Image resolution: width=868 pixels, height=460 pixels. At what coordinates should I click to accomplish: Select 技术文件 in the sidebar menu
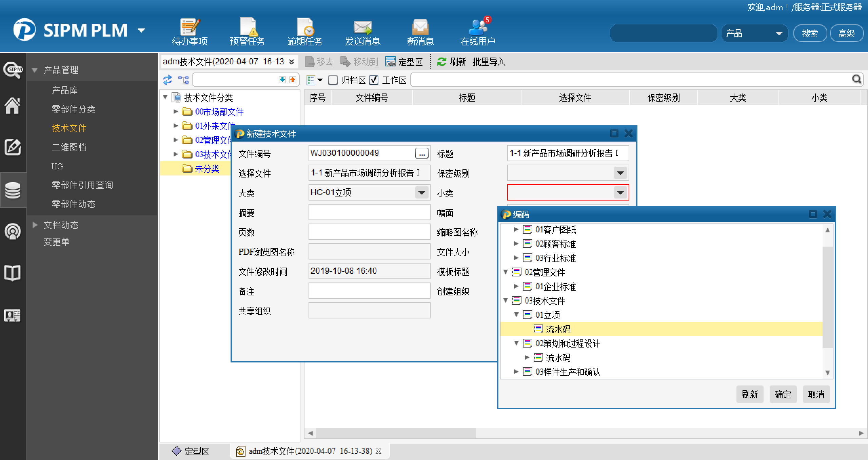[x=69, y=128]
